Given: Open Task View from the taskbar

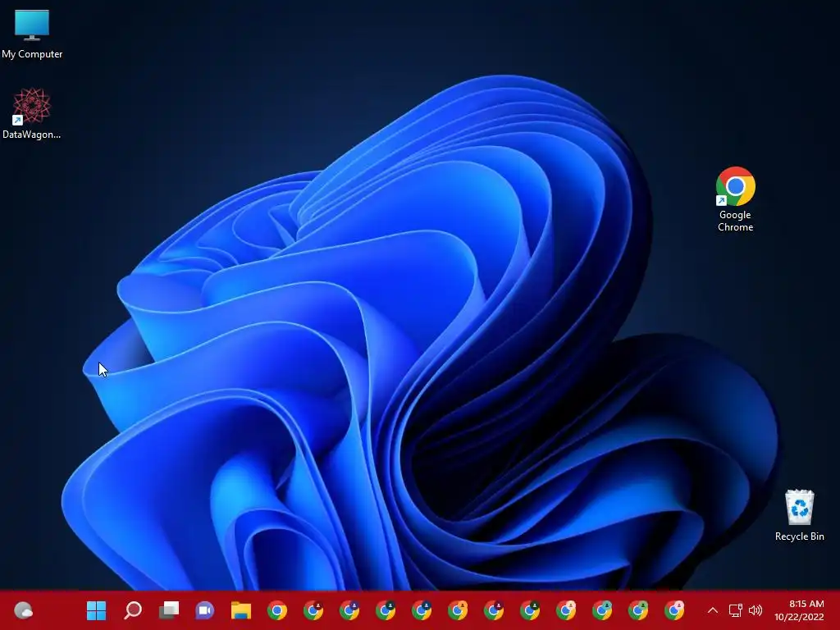Looking at the screenshot, I should click(169, 610).
